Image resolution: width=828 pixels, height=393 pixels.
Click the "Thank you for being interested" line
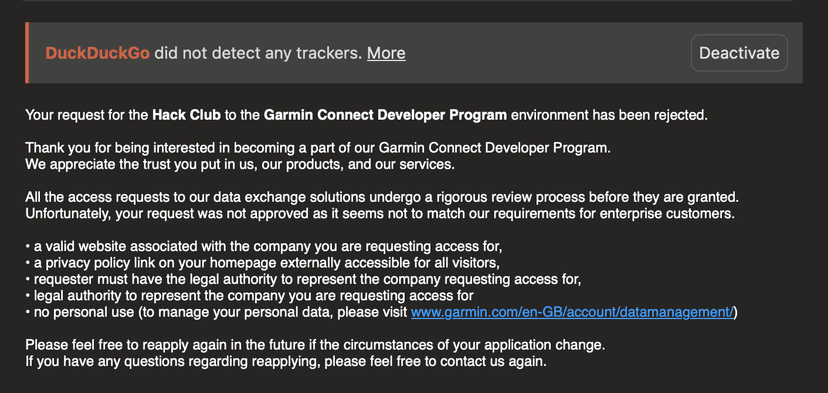[318, 148]
